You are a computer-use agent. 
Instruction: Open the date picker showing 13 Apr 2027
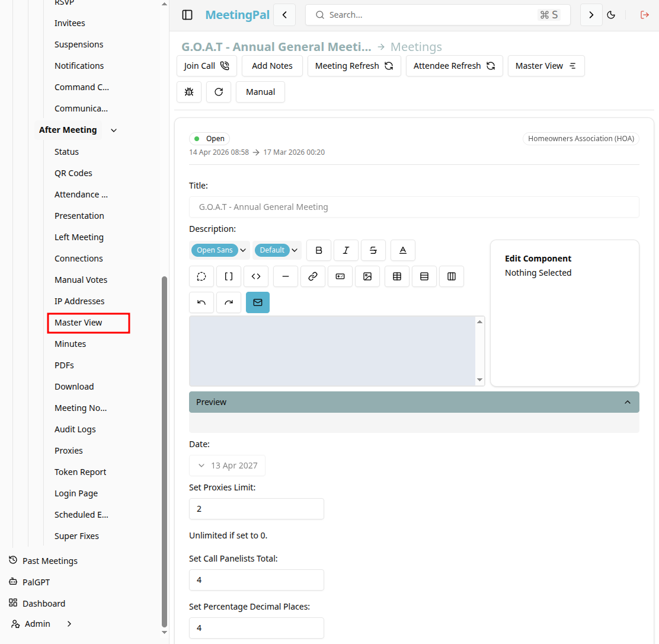tap(228, 466)
